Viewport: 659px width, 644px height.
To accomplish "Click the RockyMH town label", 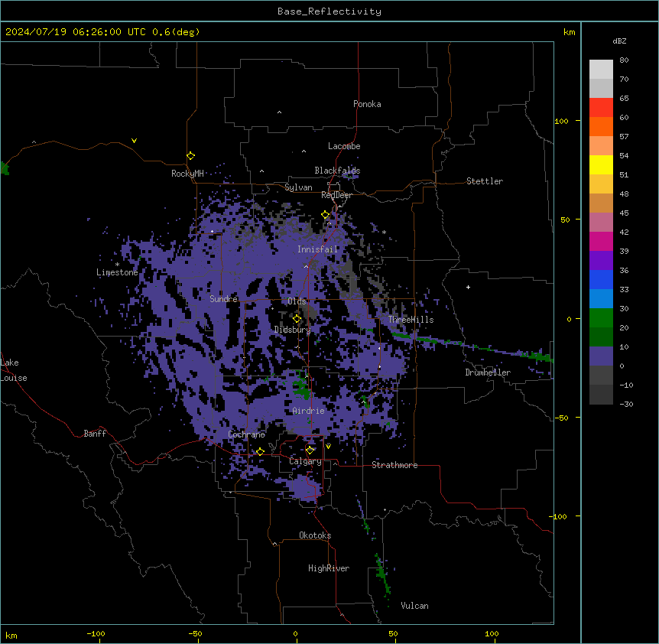I will coord(187,174).
